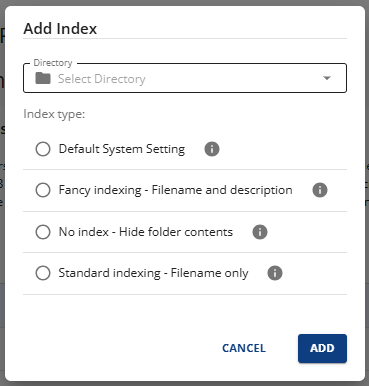Click the 'Standard indexing - Filename only' label

coord(153,273)
